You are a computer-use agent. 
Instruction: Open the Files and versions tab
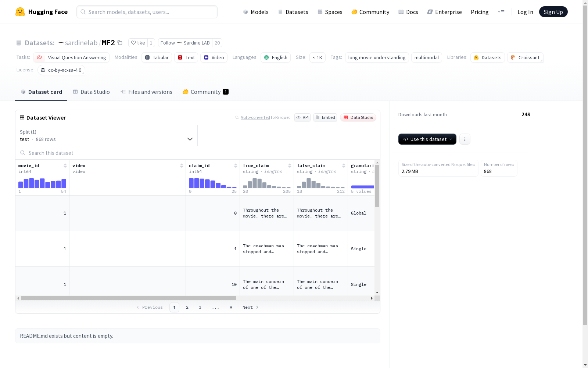click(146, 92)
